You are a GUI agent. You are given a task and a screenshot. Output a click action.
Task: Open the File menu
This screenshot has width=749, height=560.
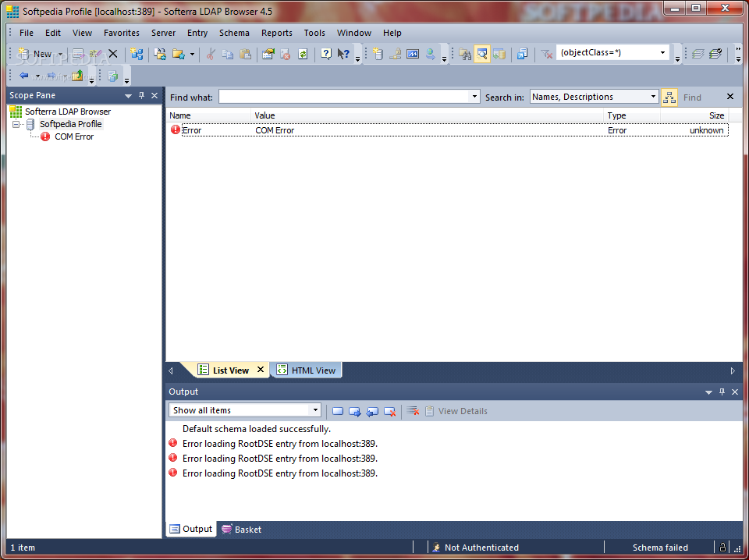(x=27, y=33)
